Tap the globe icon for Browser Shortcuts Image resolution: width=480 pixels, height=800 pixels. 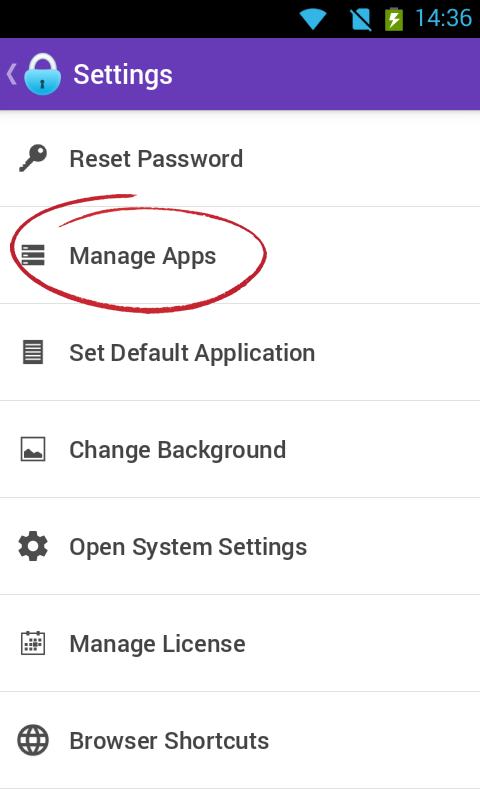pyautogui.click(x=33, y=740)
